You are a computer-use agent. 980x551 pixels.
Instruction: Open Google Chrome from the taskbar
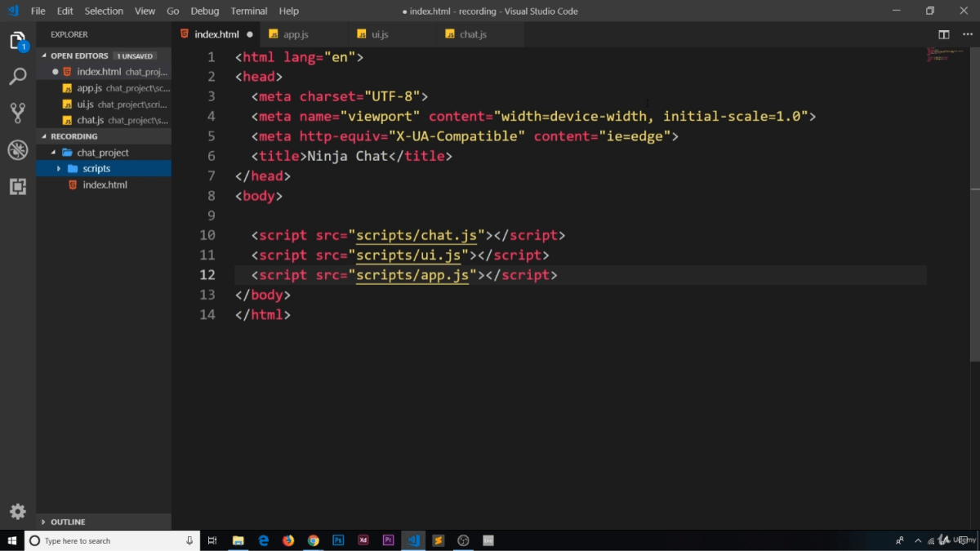click(x=313, y=540)
